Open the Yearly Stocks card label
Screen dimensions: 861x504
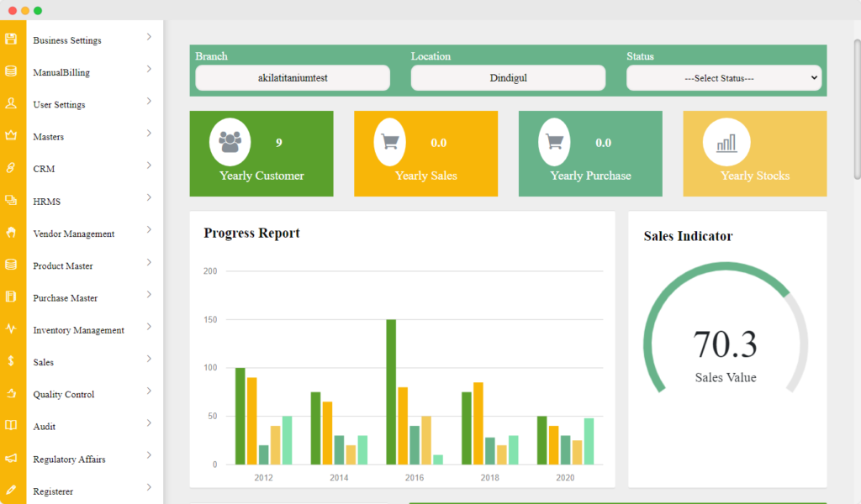tap(755, 176)
